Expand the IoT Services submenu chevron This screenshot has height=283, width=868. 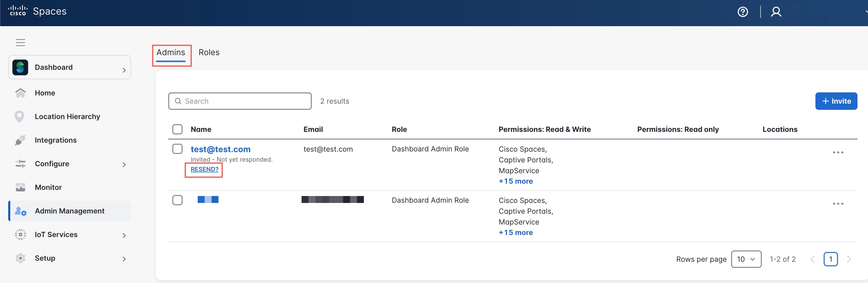click(x=124, y=236)
